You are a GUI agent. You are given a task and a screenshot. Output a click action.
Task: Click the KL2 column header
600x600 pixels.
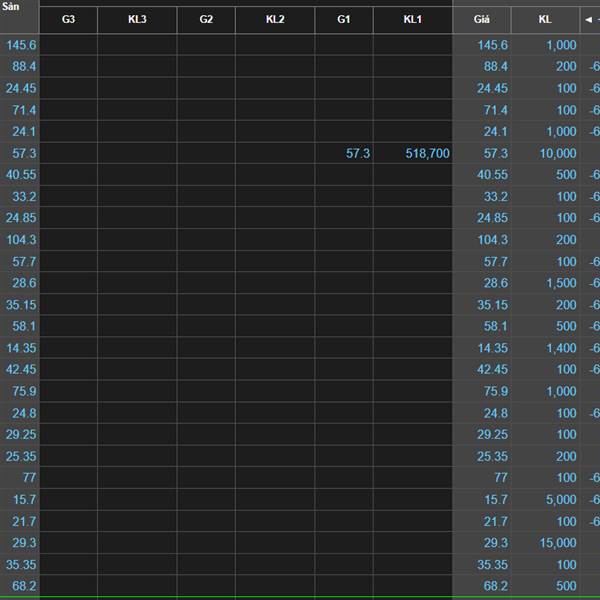[x=275, y=20]
